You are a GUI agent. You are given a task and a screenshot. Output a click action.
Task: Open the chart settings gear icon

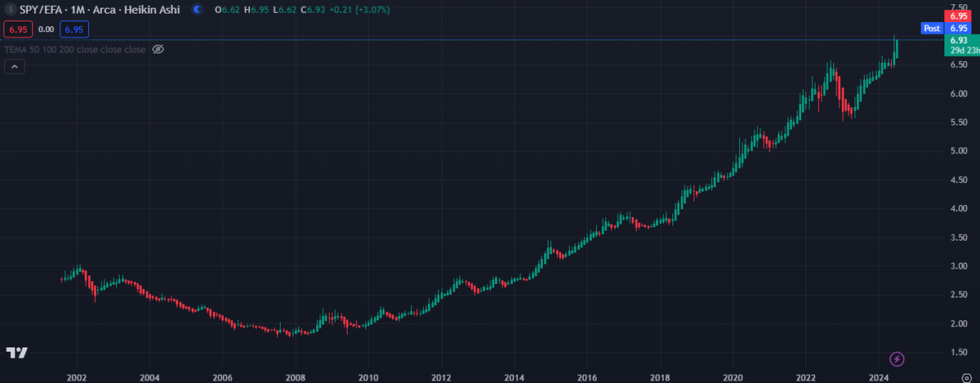click(966, 377)
